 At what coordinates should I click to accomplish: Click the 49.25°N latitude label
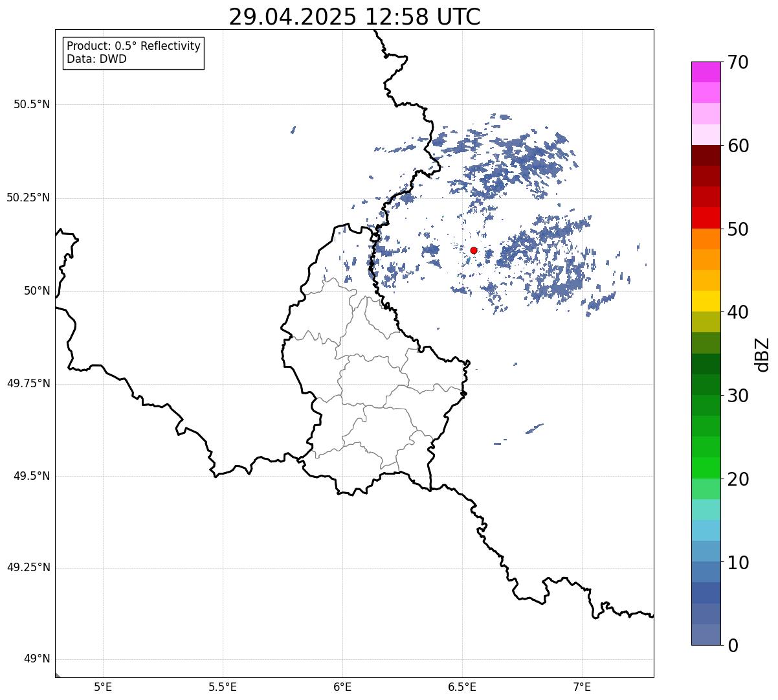point(28,567)
